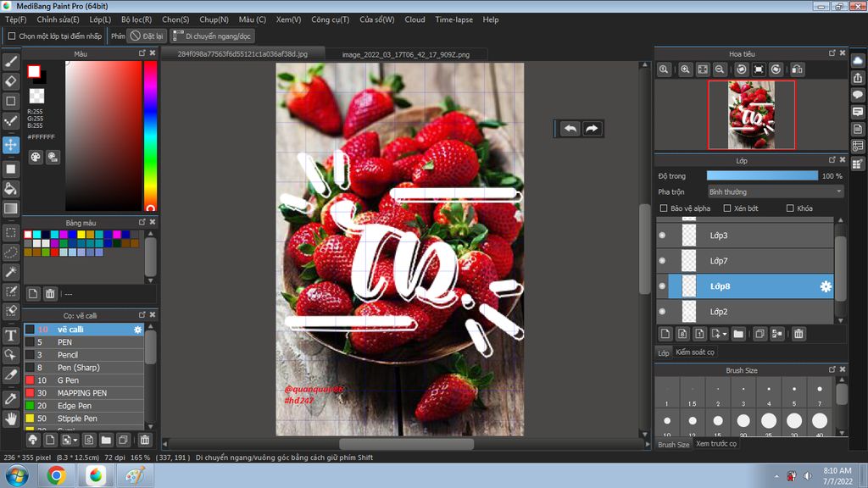Select the rectangular Select tool
Image resolution: width=868 pixels, height=488 pixels.
[10, 233]
